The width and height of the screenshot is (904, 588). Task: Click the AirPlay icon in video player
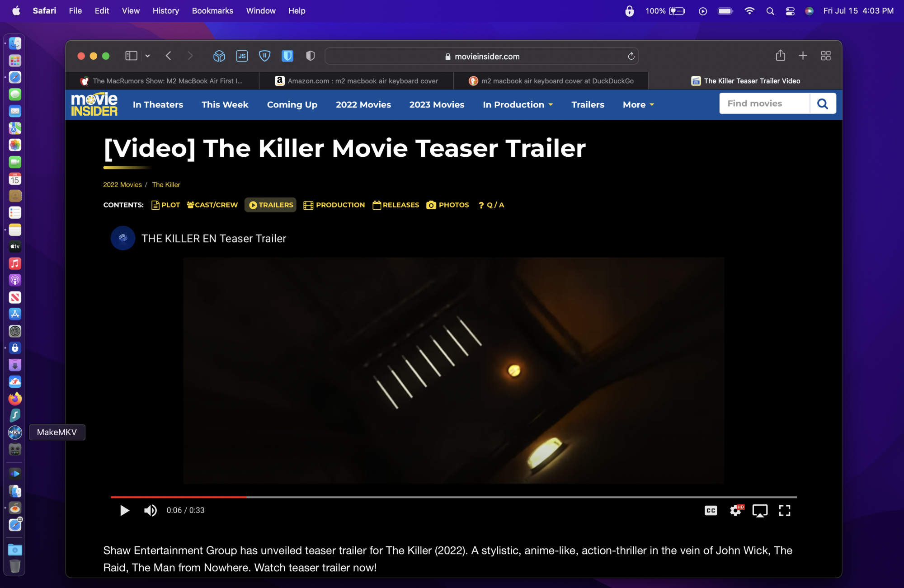click(x=760, y=511)
